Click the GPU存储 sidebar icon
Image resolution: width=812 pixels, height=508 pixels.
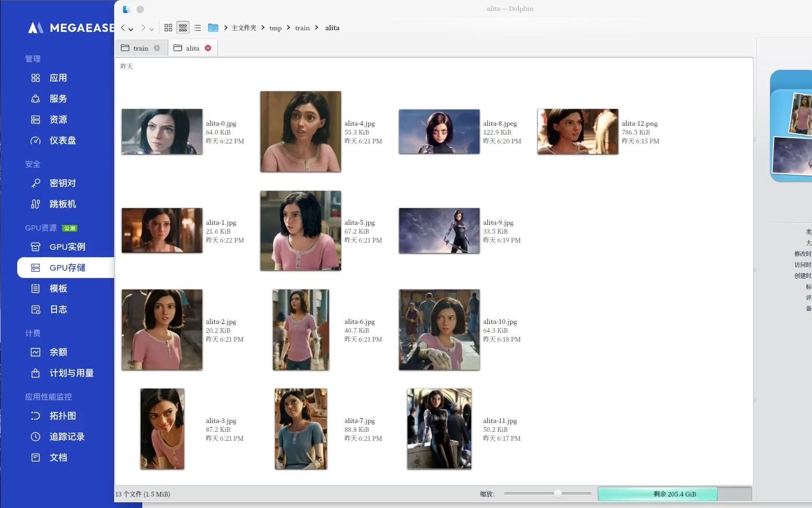(x=35, y=268)
